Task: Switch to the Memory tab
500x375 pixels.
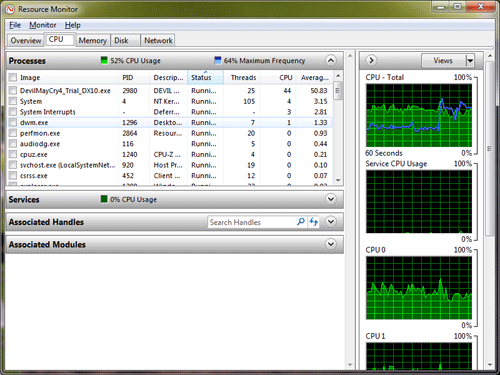Action: pyautogui.click(x=93, y=41)
